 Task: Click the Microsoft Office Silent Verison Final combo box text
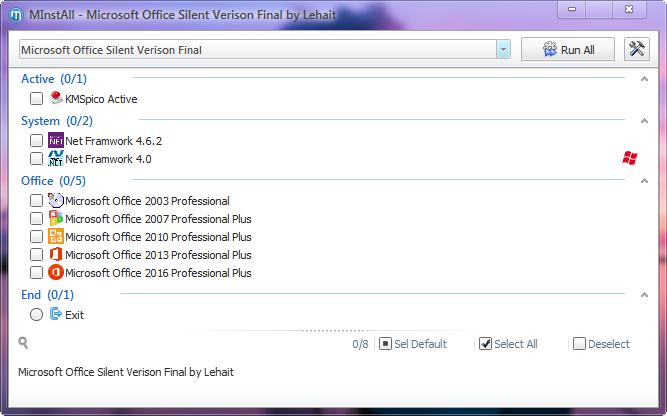pos(111,50)
